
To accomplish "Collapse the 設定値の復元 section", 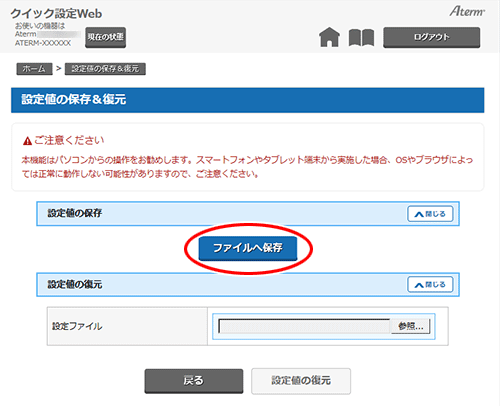I will tap(430, 284).
